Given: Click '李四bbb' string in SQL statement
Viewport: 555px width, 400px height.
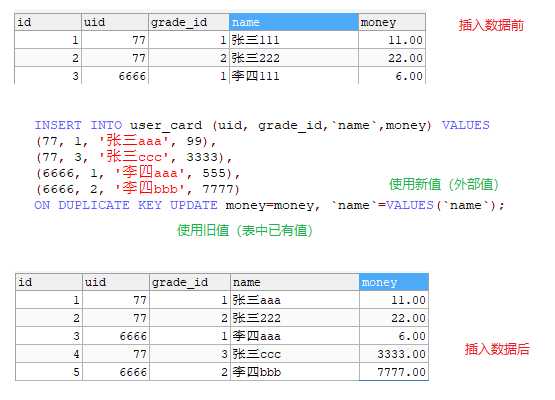Looking at the screenshot, I should pyautogui.click(x=150, y=189).
